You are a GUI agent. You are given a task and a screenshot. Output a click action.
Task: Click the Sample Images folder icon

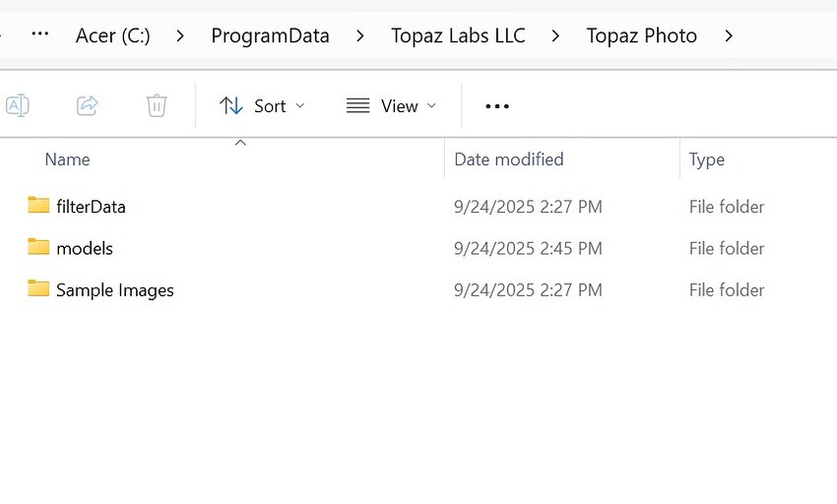point(38,289)
